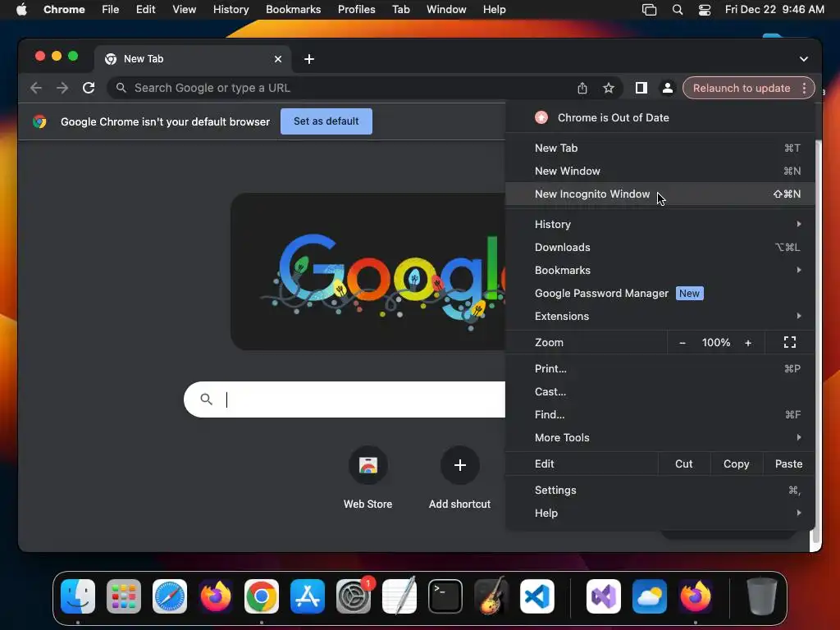Open a new tab with plus icon
This screenshot has height=630, width=840.
pyautogui.click(x=309, y=59)
